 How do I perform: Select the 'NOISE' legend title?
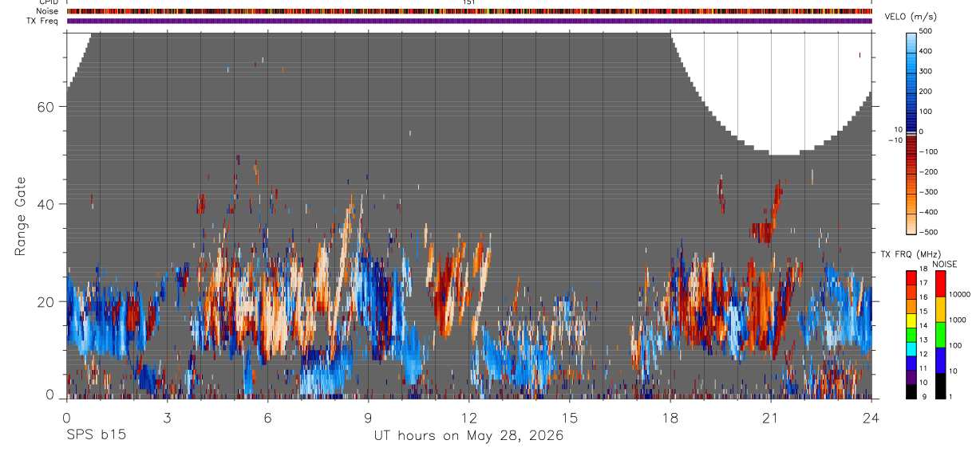point(945,264)
